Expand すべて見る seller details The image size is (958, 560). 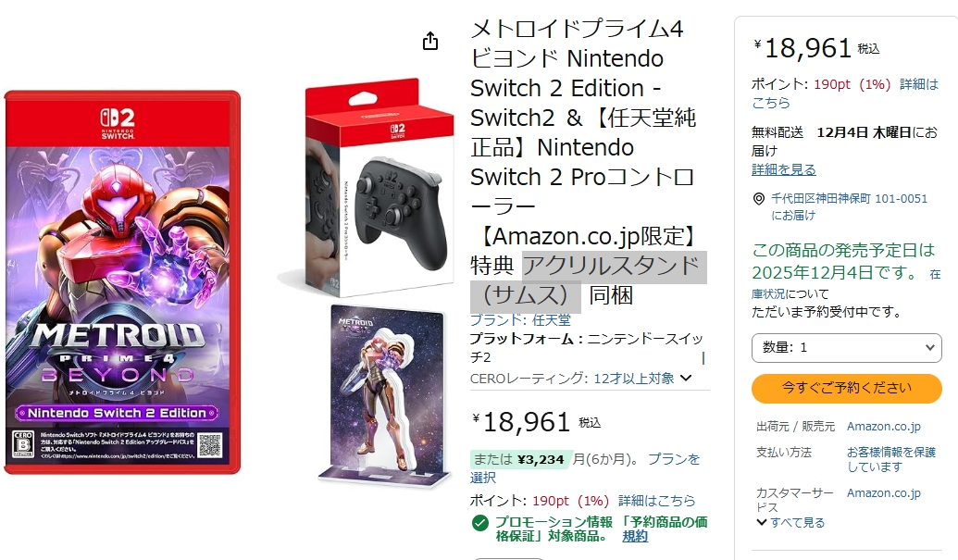[790, 523]
